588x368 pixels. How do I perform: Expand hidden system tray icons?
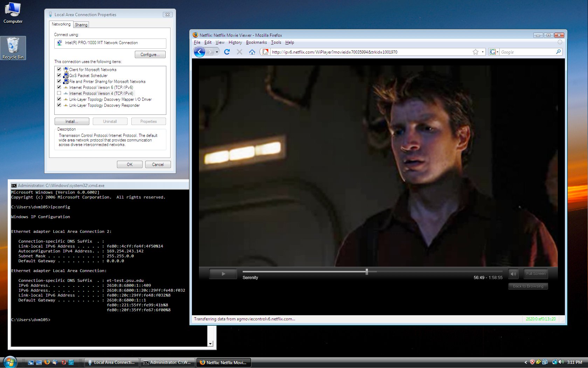(x=525, y=362)
